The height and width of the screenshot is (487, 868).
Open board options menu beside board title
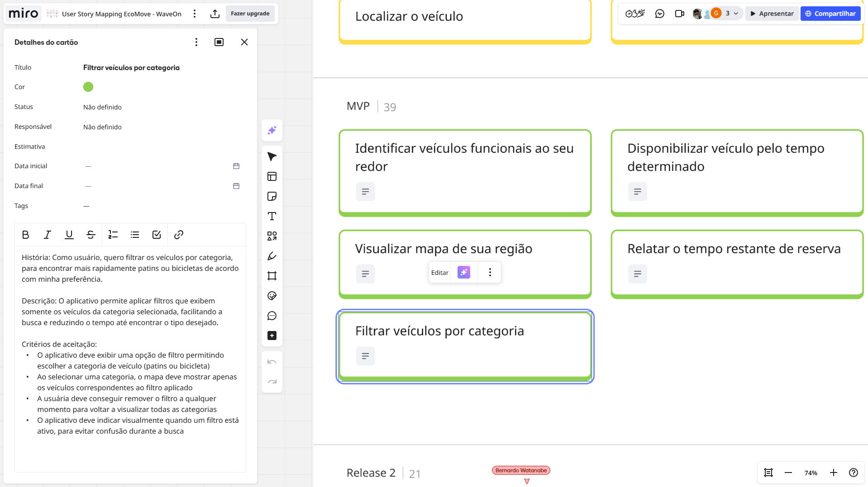tap(195, 14)
